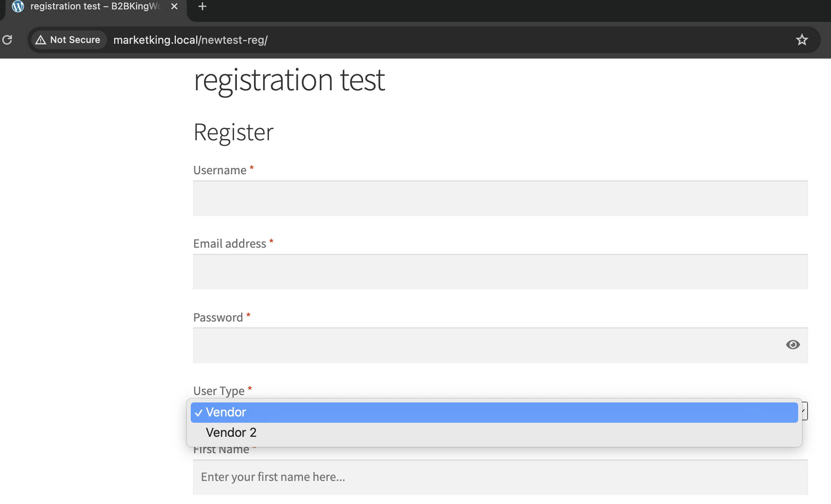Click the 'Email address' label text
831x504 pixels.
(x=230, y=244)
